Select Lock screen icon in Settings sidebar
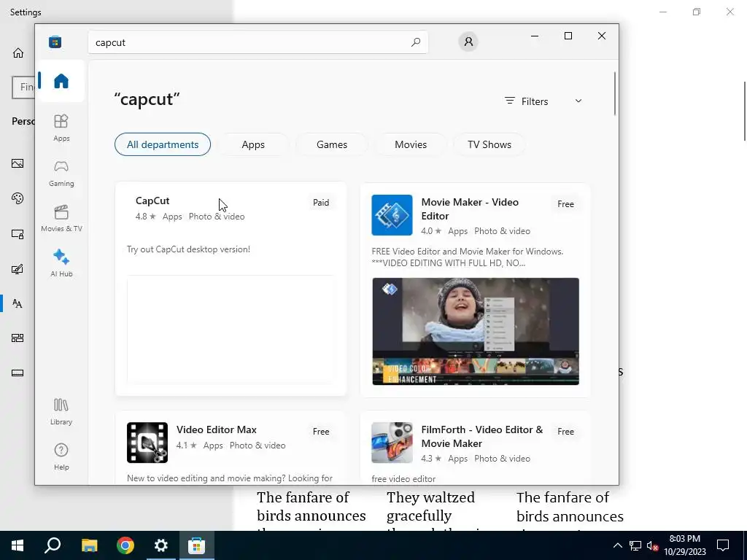Screen dimensions: 747x560 [18, 234]
